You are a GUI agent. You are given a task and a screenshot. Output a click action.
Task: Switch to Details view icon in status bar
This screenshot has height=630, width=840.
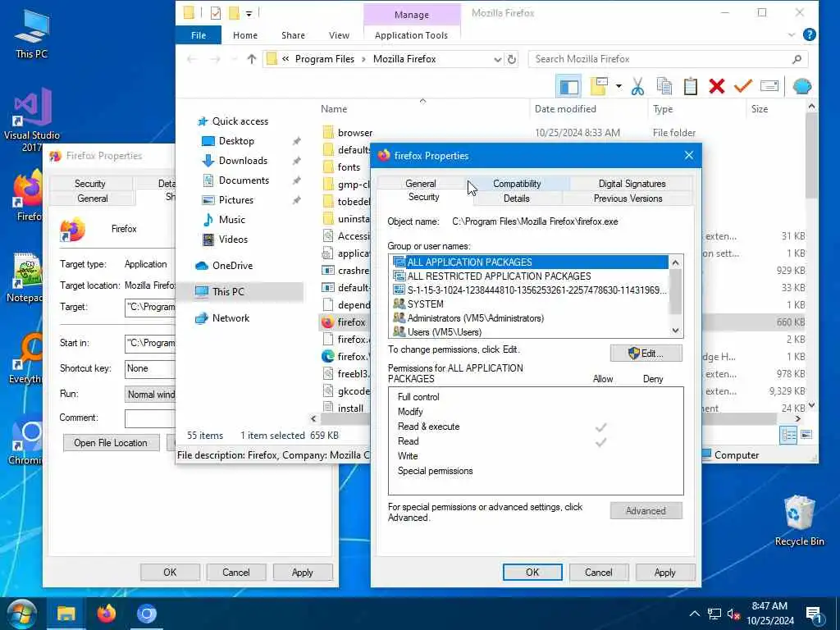[x=788, y=435]
